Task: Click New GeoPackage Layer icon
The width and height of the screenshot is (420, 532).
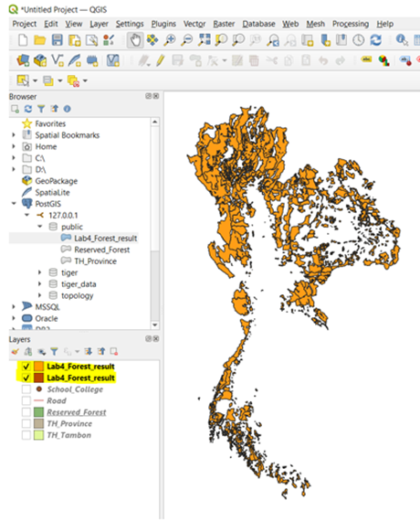Action: (41, 60)
